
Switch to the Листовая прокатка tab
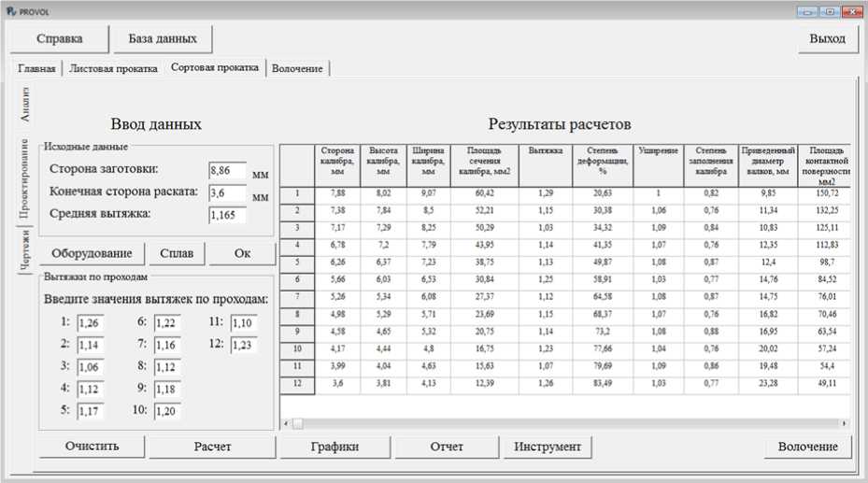(113, 68)
